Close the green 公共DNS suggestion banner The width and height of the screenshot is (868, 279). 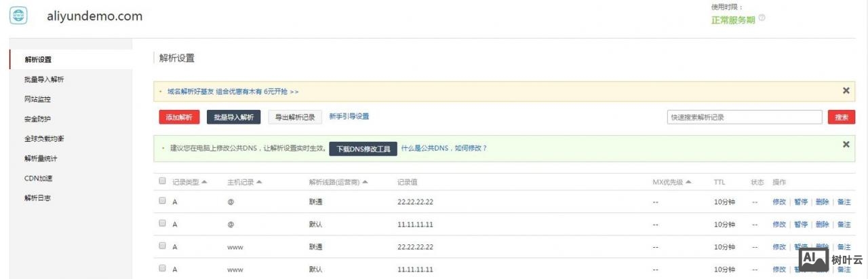(x=846, y=144)
